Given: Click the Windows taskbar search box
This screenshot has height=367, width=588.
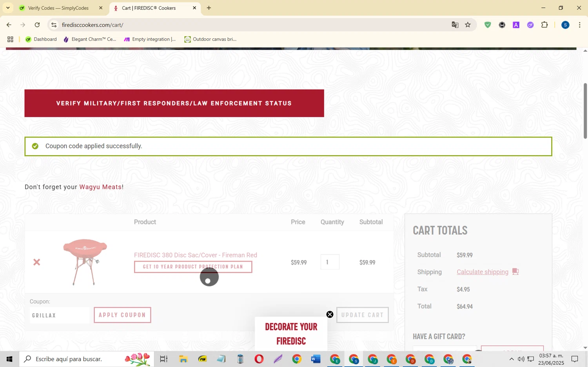Looking at the screenshot, I should [x=87, y=359].
